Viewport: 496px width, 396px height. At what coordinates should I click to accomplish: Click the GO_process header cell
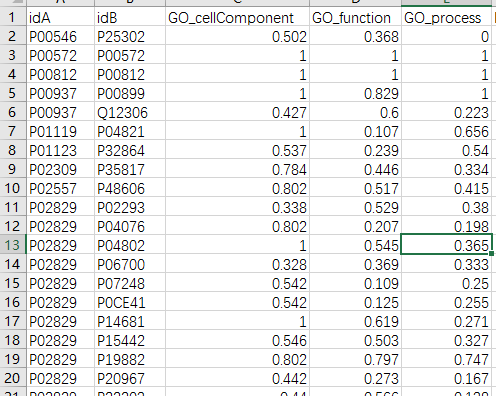447,17
